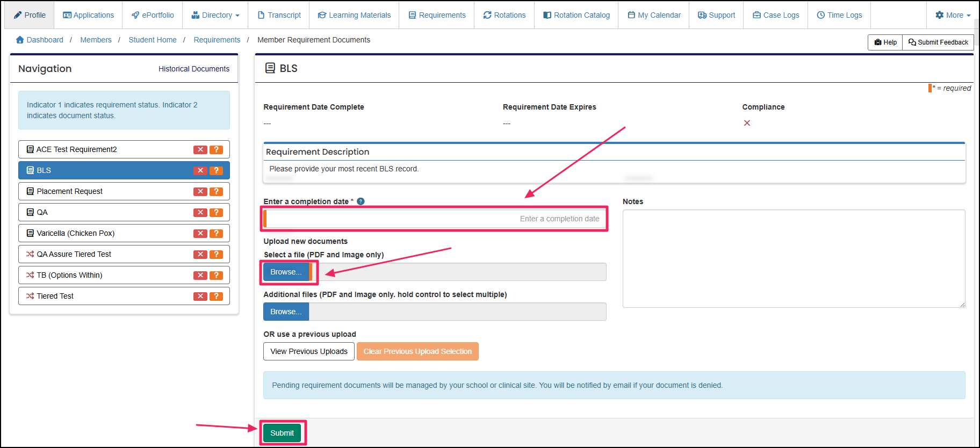
Task: Click Clear Previous Upload Selection button
Action: [x=417, y=351]
